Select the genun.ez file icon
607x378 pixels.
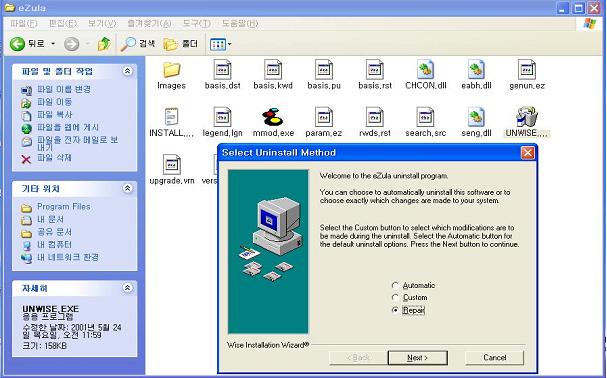[527, 70]
